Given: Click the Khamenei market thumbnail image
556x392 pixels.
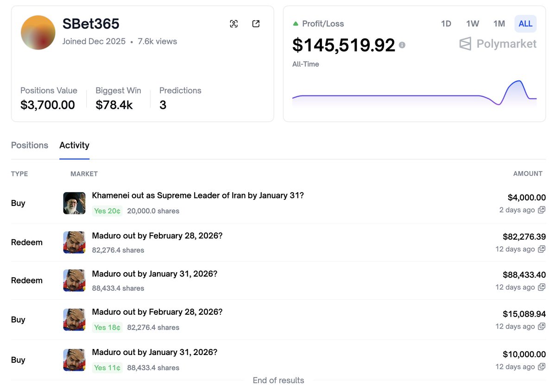Looking at the screenshot, I should tap(74, 203).
